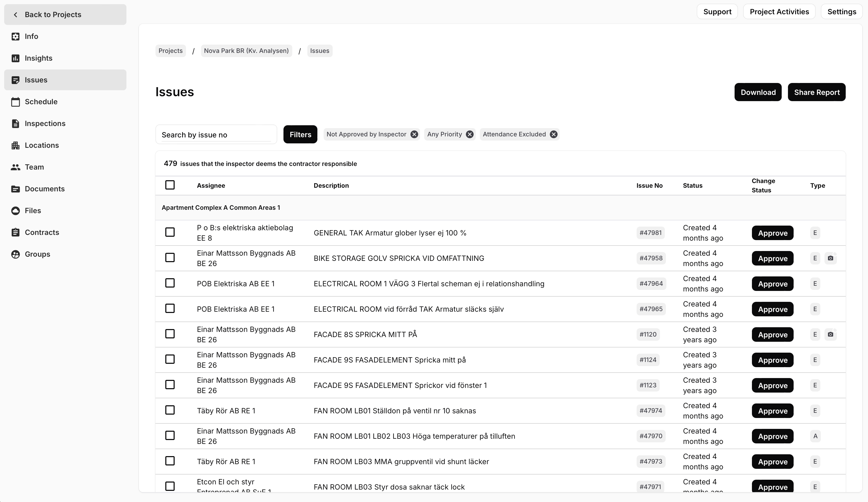This screenshot has width=868, height=502.
Task: Check the box for issue #47981
Action: tap(170, 232)
